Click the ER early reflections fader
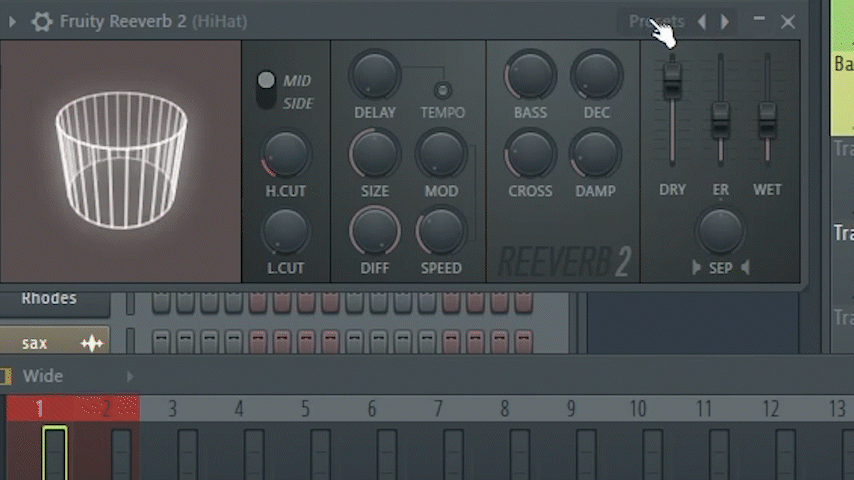854x480 pixels. pyautogui.click(x=721, y=120)
